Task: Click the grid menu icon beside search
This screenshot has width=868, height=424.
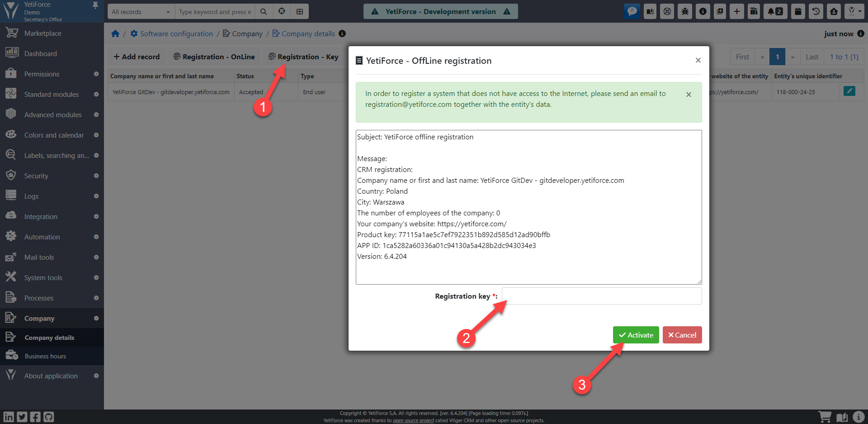Action: [300, 12]
